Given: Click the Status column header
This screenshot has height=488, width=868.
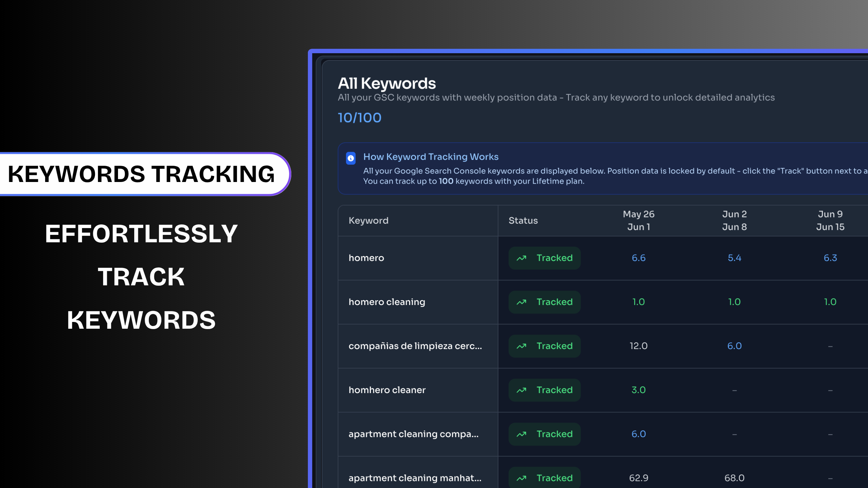Looking at the screenshot, I should (x=523, y=221).
